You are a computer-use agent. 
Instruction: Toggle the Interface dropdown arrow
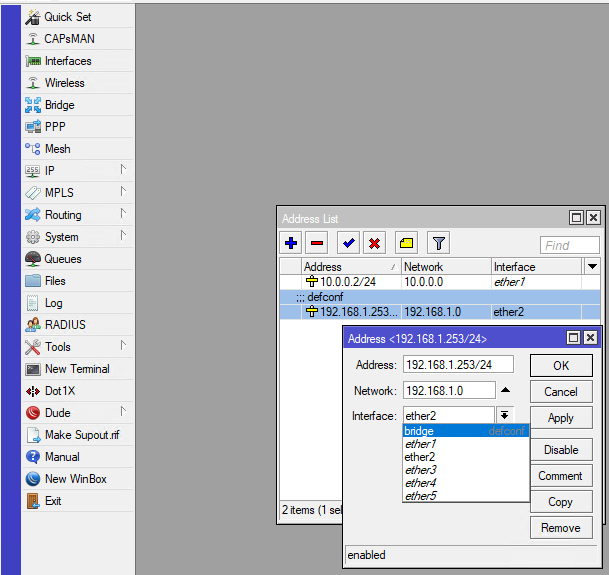505,416
